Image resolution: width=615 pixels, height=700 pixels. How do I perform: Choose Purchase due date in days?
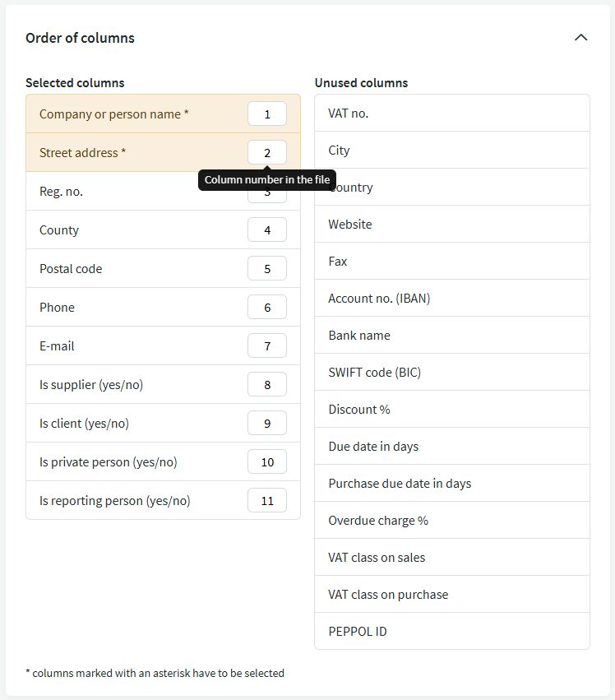point(451,484)
